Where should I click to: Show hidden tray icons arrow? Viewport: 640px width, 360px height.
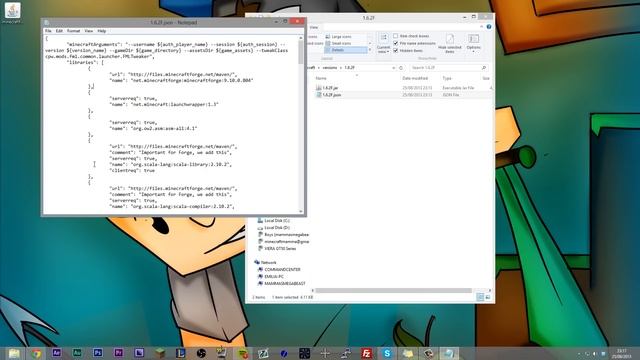point(579,354)
